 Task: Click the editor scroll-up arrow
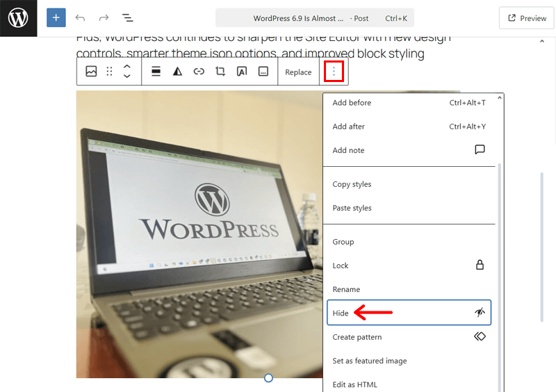pos(542,41)
